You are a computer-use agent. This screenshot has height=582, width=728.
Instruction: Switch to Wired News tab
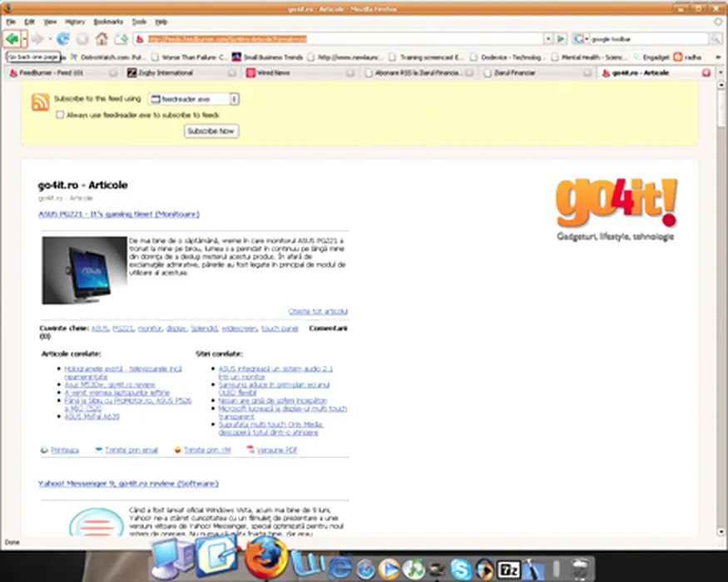coord(301,73)
